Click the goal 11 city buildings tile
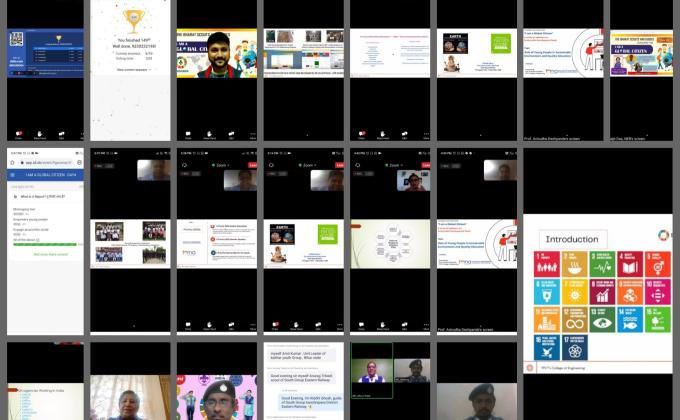This screenshot has height=420, width=680. [x=547, y=319]
